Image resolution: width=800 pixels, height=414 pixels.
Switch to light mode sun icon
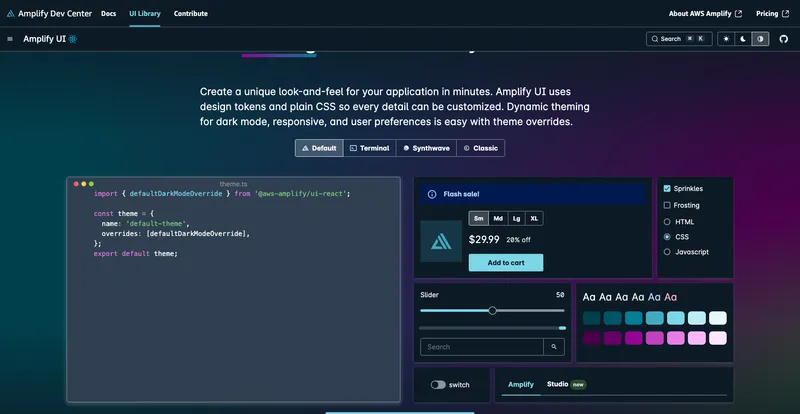pyautogui.click(x=726, y=39)
